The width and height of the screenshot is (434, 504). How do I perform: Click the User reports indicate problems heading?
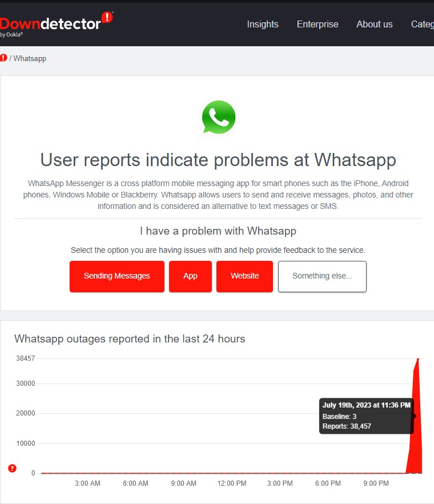[x=218, y=160]
